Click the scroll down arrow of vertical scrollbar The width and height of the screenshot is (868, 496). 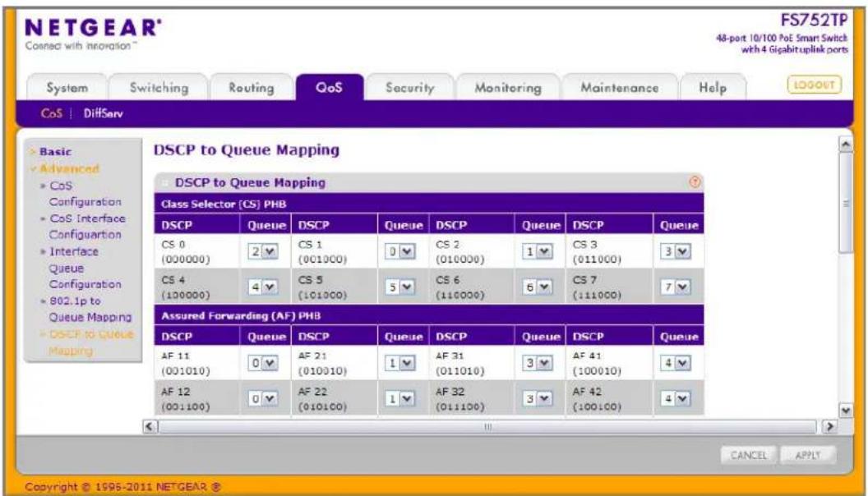[845, 411]
